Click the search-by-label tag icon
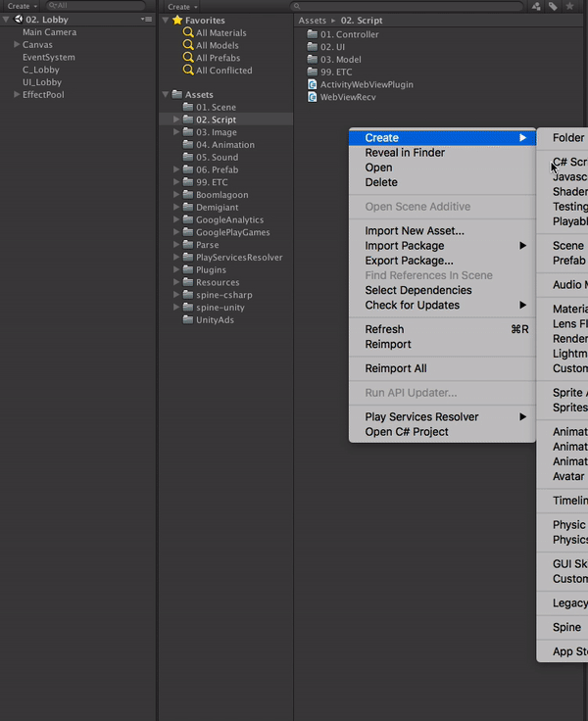 [553, 6]
